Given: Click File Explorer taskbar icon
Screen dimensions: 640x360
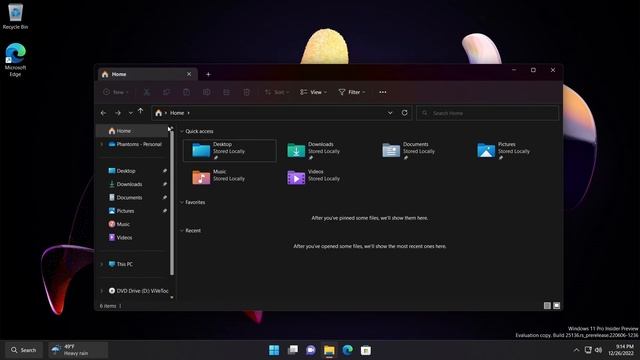Looking at the screenshot, I should point(329,350).
